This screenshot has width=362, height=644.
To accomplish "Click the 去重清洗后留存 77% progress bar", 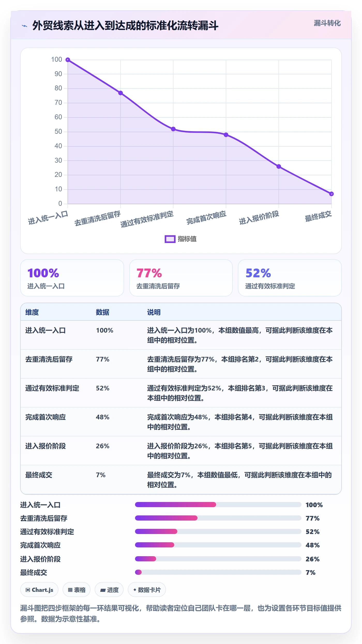I will point(218,518).
